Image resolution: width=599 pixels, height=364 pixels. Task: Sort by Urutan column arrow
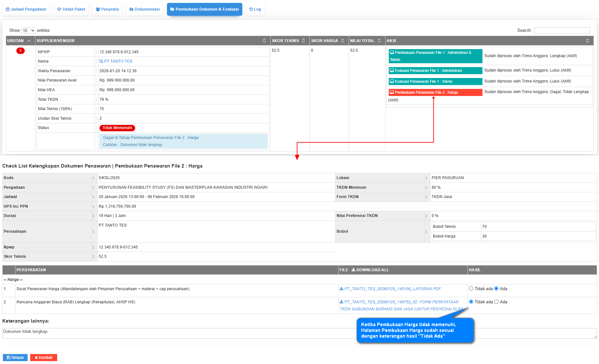coord(29,41)
